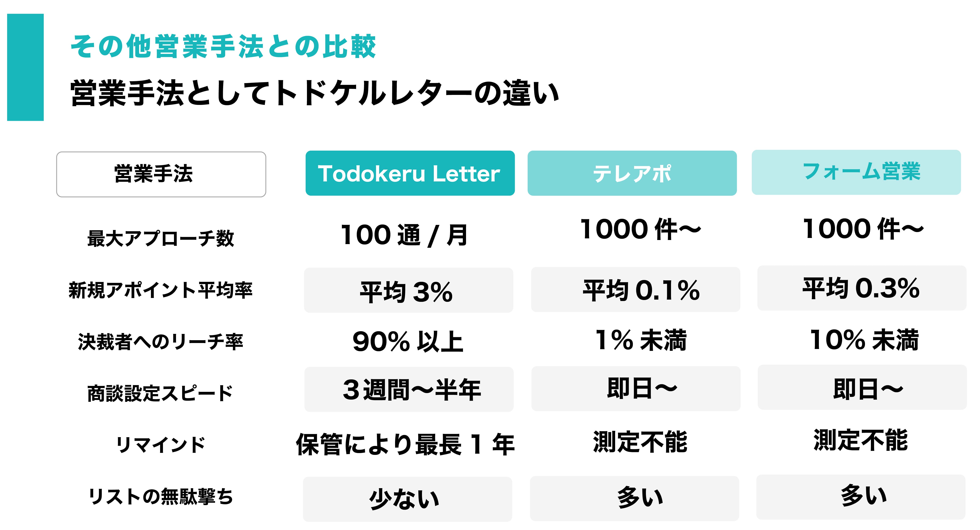This screenshot has width=980, height=530.
Task: Select the 少ない cell
Action: [407, 499]
